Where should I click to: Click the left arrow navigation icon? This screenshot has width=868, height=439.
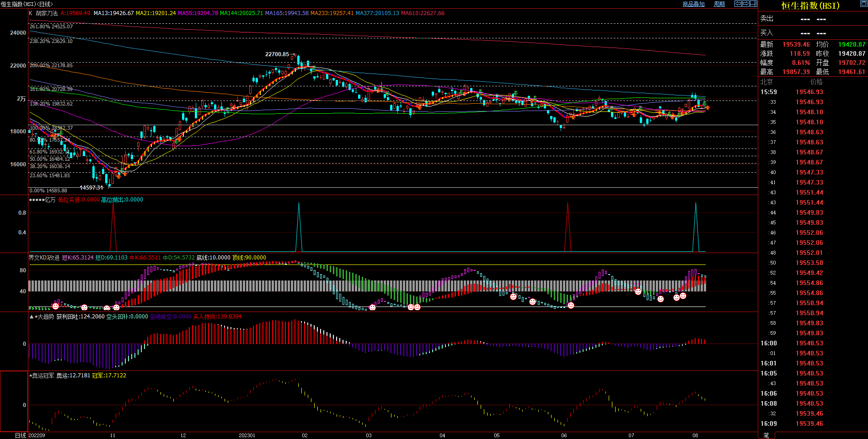click(x=738, y=4)
